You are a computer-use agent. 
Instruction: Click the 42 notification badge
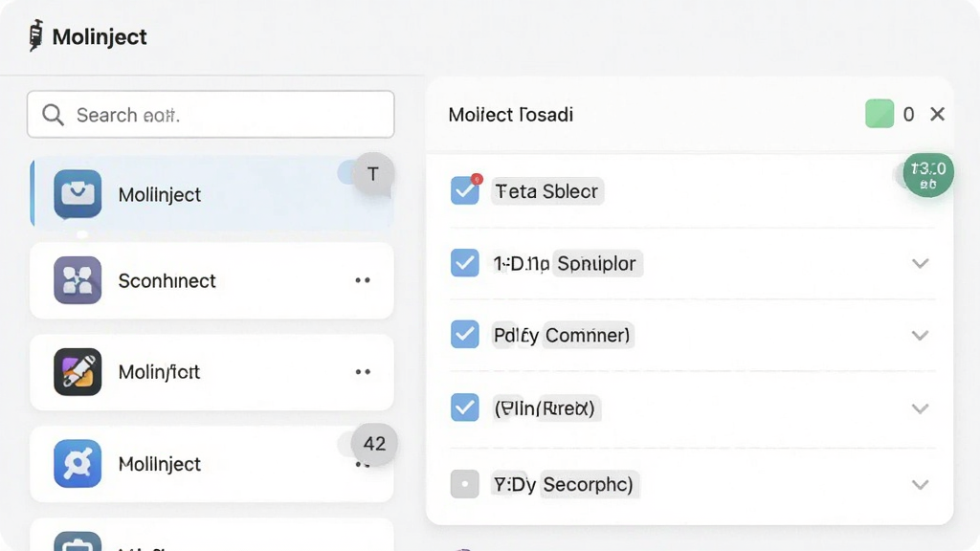click(x=374, y=444)
